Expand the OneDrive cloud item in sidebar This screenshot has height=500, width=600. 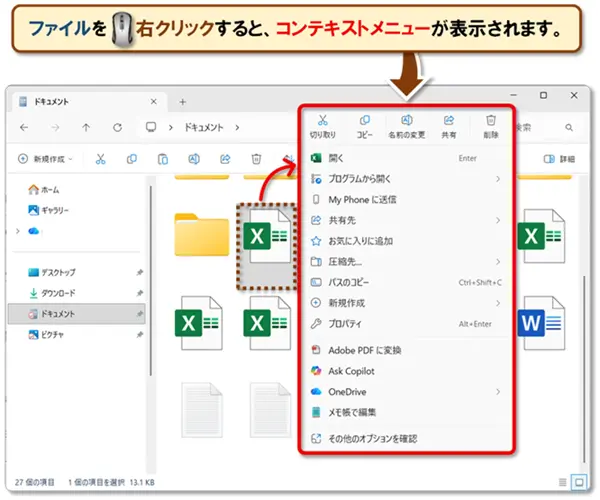point(18,231)
